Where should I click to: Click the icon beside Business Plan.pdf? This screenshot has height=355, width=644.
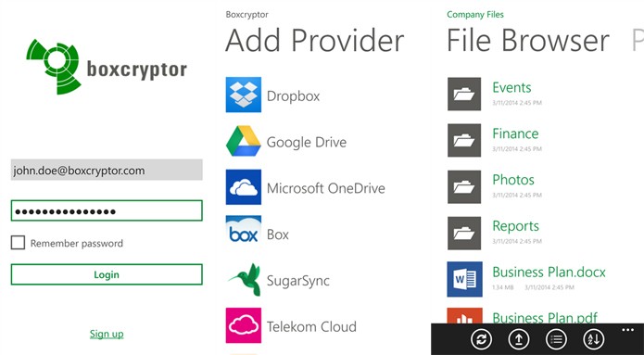pos(464,315)
